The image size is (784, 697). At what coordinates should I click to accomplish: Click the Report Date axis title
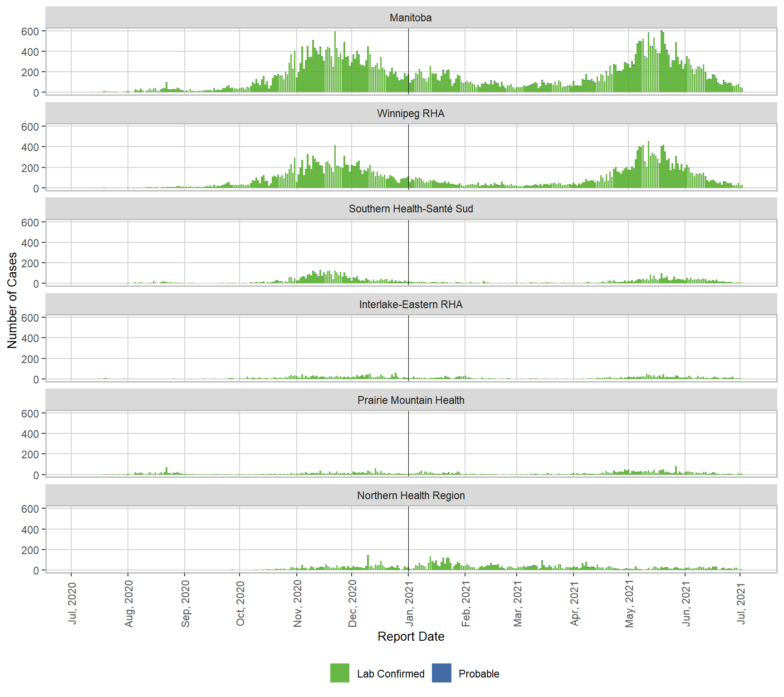411,636
